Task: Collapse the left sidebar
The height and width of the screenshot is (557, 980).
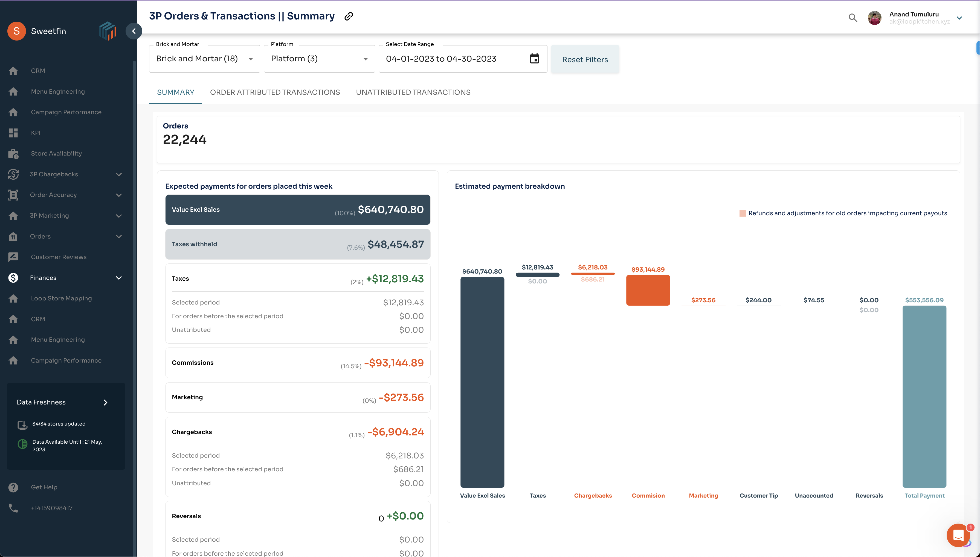Action: (x=134, y=31)
